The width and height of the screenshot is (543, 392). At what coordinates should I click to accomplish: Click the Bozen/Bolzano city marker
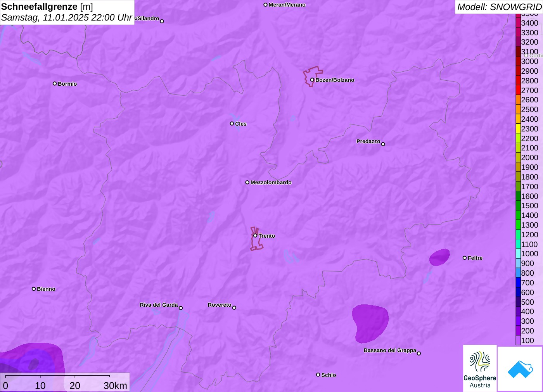click(312, 80)
